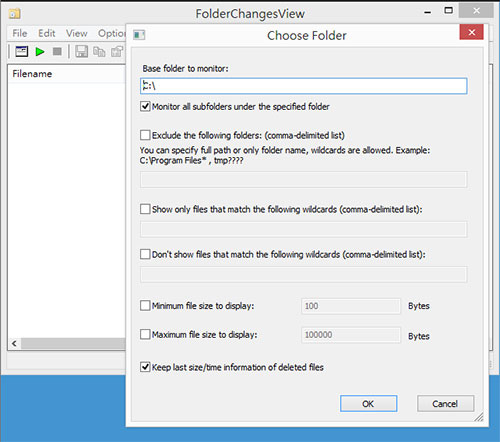500x442 pixels.
Task: Enable Minimum file size to display checkbox
Action: (x=145, y=305)
